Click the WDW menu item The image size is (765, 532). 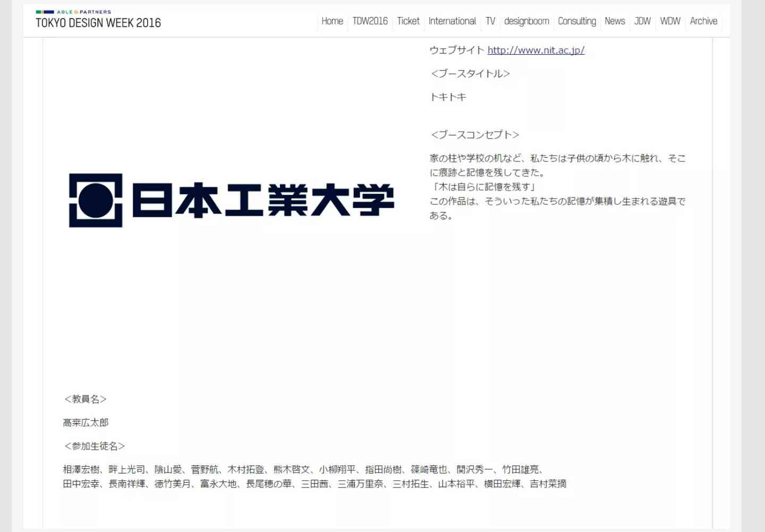point(670,21)
